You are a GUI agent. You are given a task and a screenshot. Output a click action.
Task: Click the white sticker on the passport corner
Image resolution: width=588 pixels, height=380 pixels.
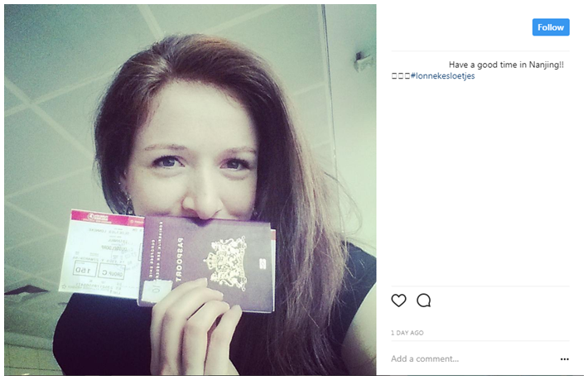click(157, 291)
